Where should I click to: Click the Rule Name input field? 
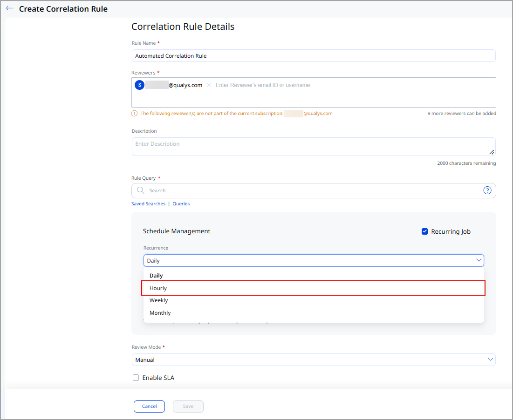(x=314, y=55)
